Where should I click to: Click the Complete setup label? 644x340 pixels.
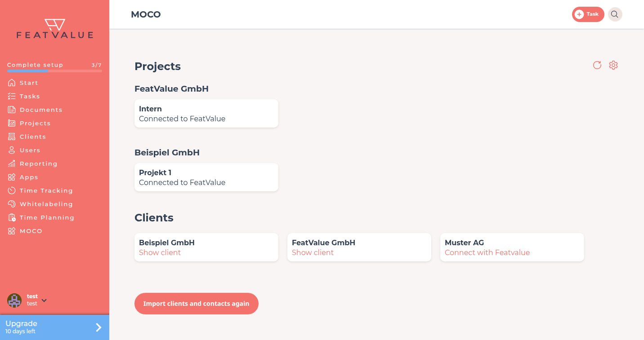tap(35, 65)
